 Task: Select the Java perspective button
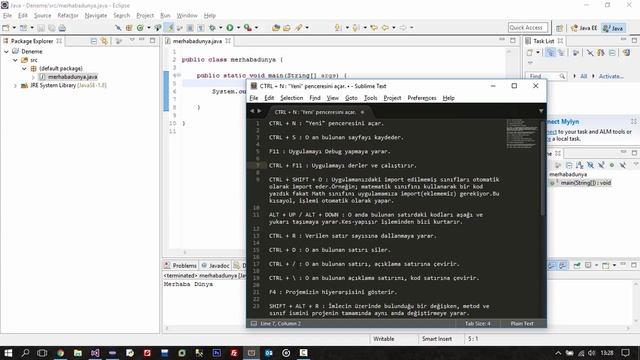[x=613, y=28]
